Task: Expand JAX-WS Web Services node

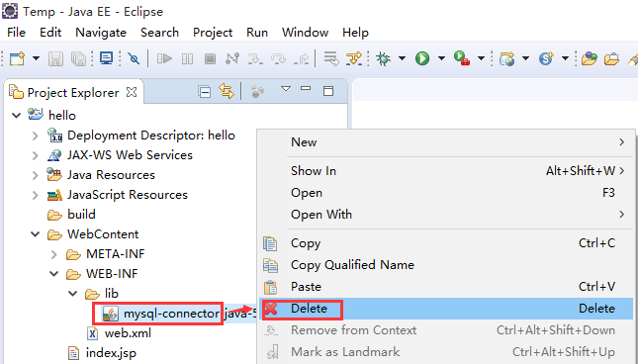Action: click(x=35, y=155)
